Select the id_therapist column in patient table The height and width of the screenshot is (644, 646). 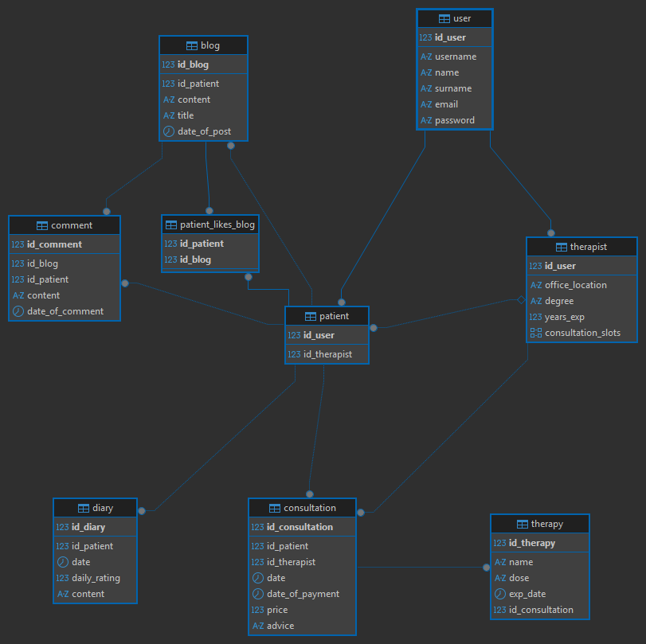327,354
